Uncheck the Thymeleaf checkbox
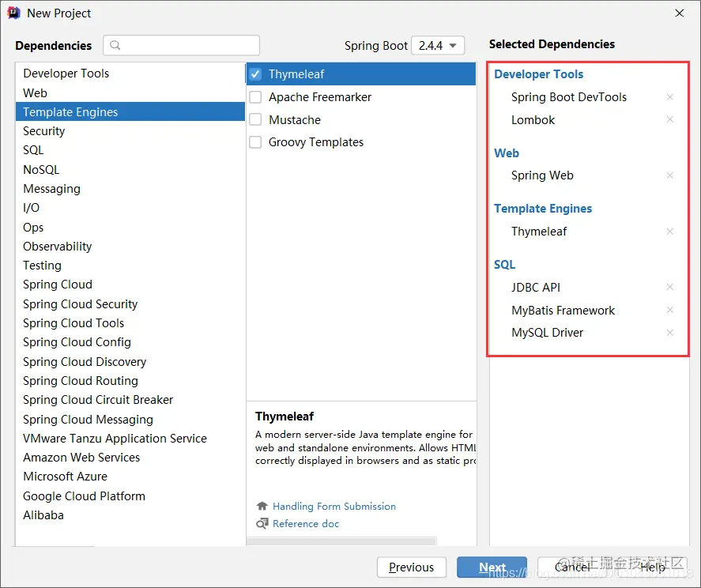701x588 pixels. pos(255,73)
